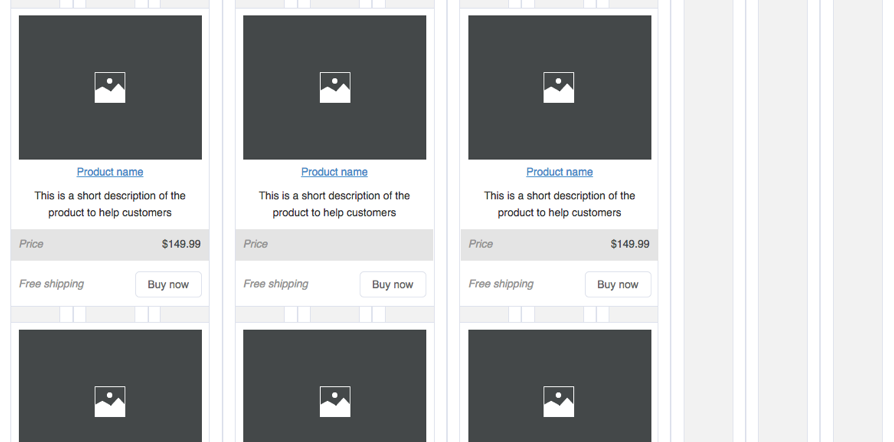This screenshot has width=894, height=442.
Task: Select the short description in the first card
Action: pos(110,204)
